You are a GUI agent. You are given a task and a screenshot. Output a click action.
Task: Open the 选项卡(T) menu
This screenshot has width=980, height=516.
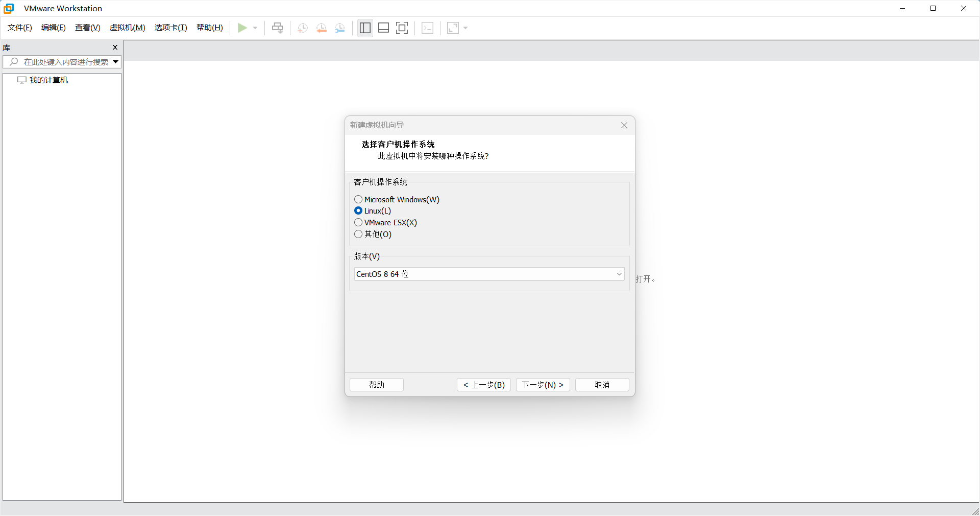171,28
